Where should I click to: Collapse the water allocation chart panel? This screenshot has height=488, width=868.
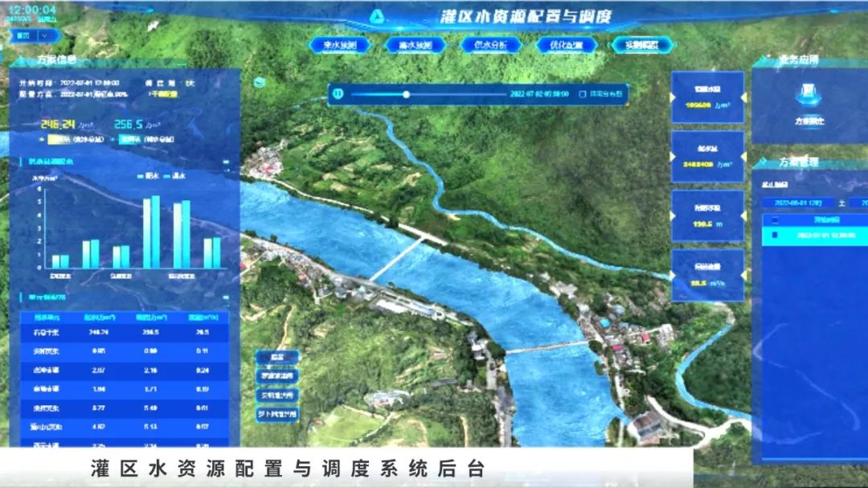tap(227, 162)
